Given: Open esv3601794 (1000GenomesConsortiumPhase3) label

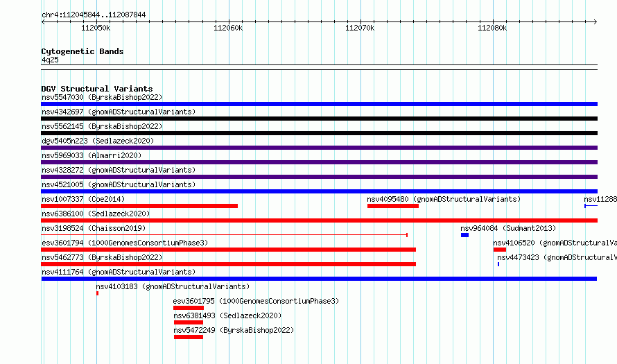Looking at the screenshot, I should click(125, 243).
